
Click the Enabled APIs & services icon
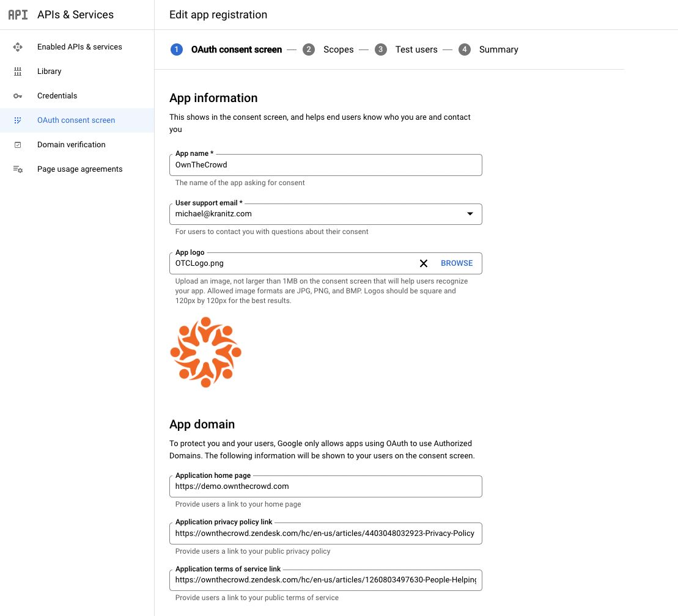click(18, 47)
